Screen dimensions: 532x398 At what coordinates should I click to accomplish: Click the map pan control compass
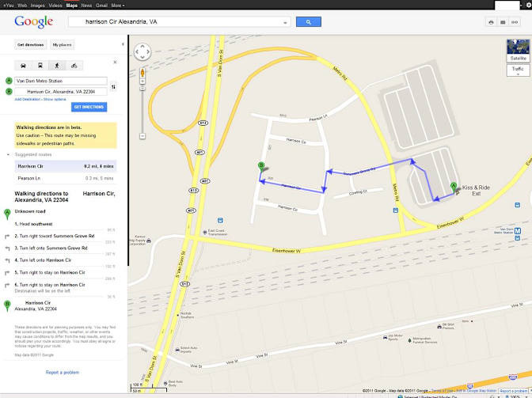142,52
